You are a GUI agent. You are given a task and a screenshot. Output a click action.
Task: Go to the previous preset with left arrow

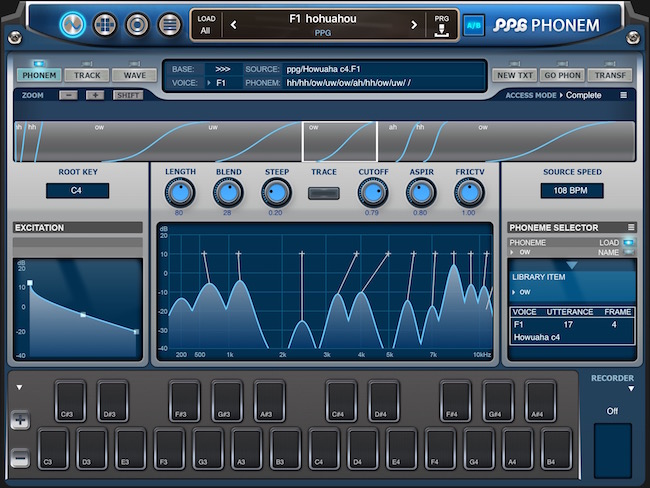pos(233,24)
